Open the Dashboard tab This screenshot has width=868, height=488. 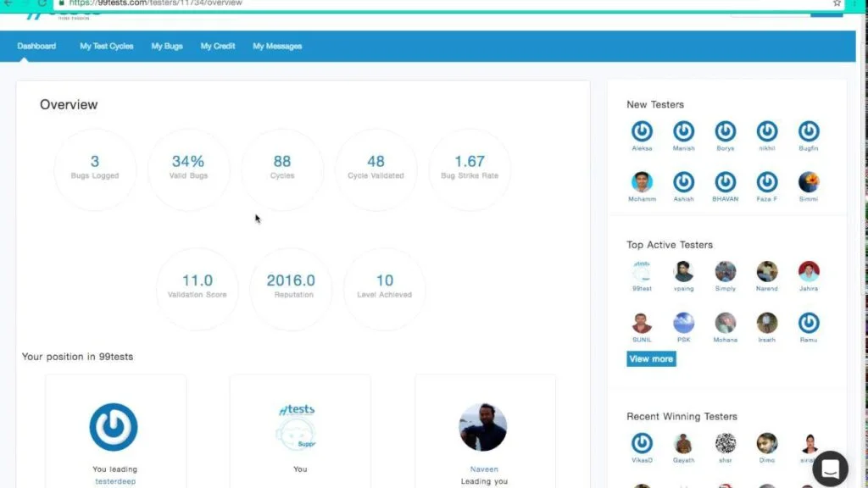pos(36,46)
